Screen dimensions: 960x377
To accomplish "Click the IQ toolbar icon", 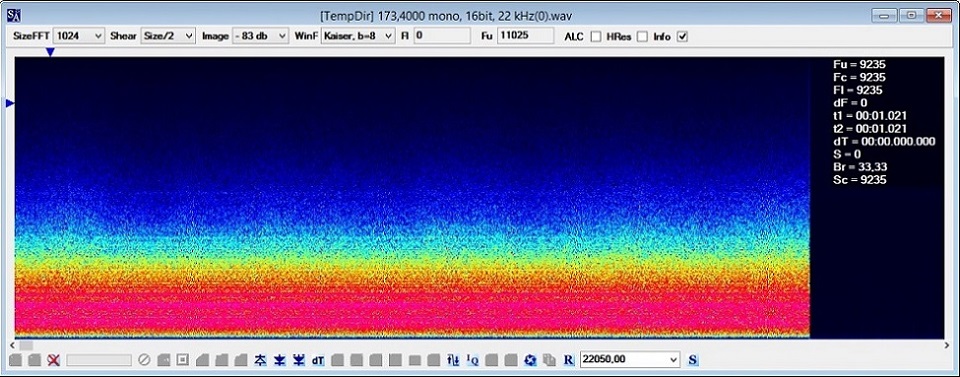I will [x=472, y=360].
